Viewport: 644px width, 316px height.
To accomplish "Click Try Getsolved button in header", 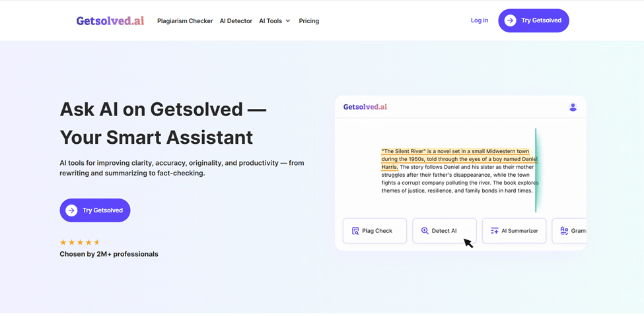I will [x=534, y=20].
